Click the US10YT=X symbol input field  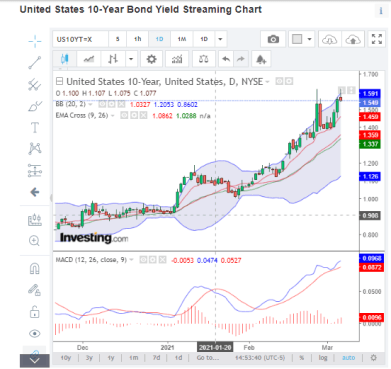80,39
